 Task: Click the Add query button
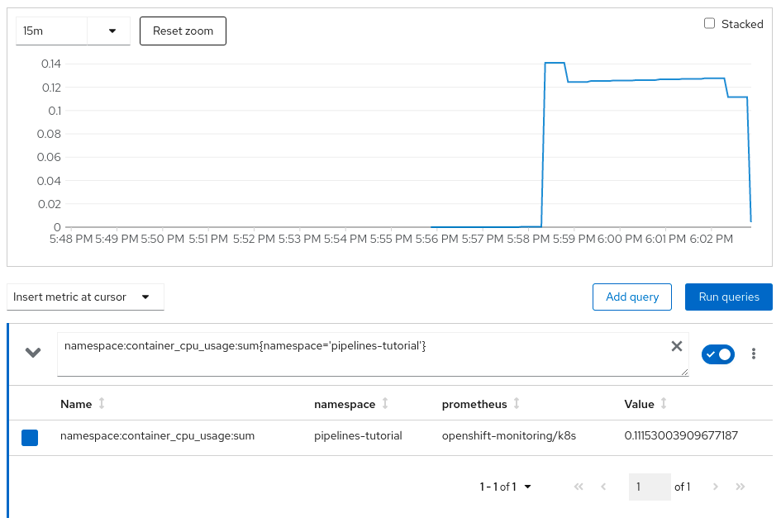click(632, 297)
